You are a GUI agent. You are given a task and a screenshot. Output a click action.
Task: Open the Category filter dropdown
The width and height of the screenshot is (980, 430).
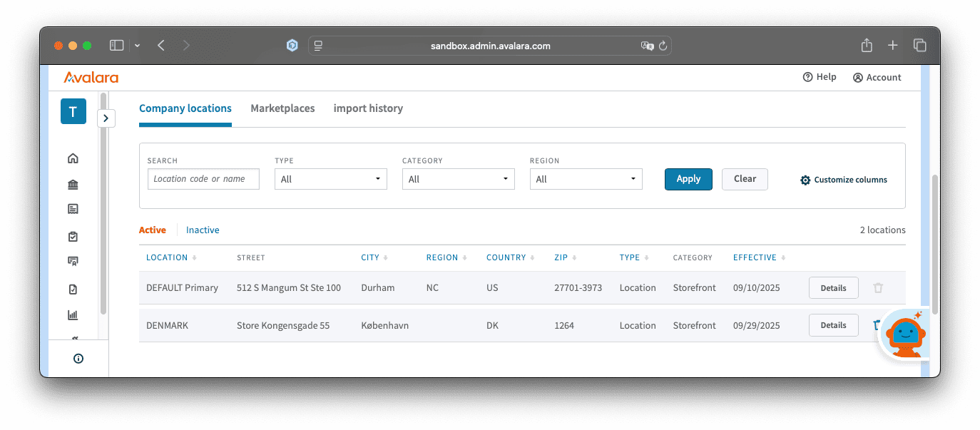(x=458, y=179)
